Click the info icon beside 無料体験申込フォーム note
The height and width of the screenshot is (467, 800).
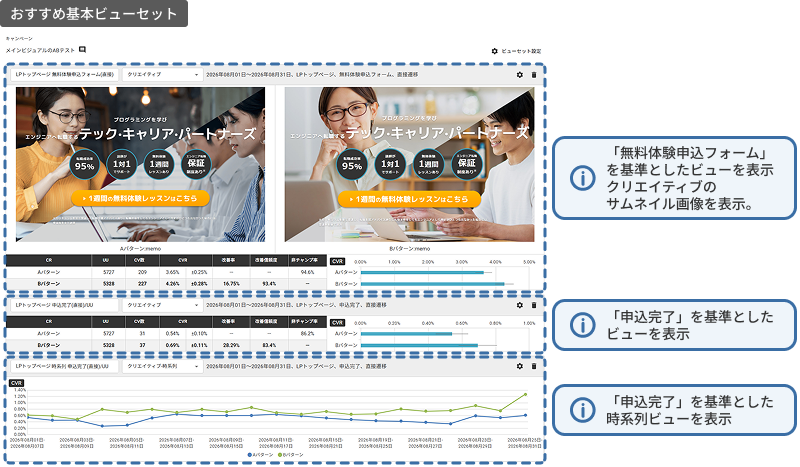pyautogui.click(x=582, y=178)
